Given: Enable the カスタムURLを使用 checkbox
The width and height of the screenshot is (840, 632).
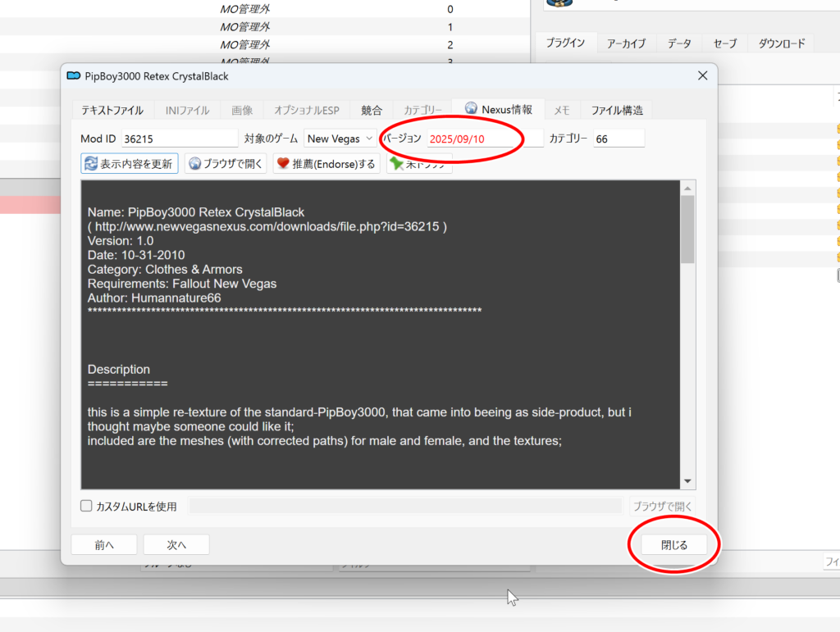Looking at the screenshot, I should 86,506.
